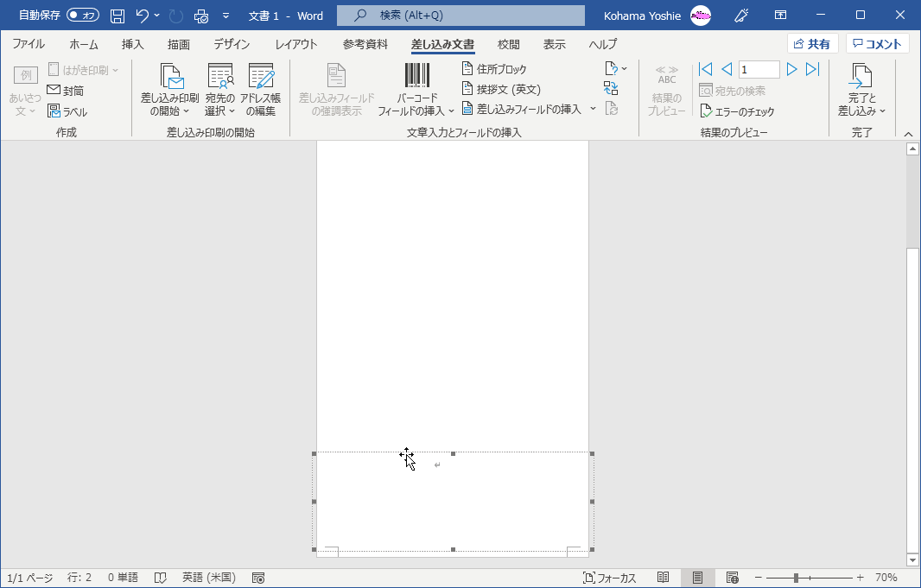Click the 検索 search box

(461, 16)
